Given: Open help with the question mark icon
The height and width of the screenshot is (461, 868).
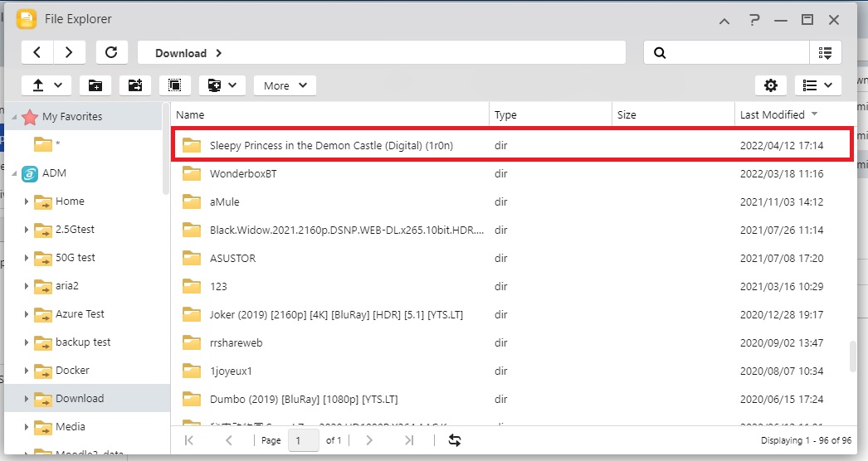Looking at the screenshot, I should pos(754,21).
